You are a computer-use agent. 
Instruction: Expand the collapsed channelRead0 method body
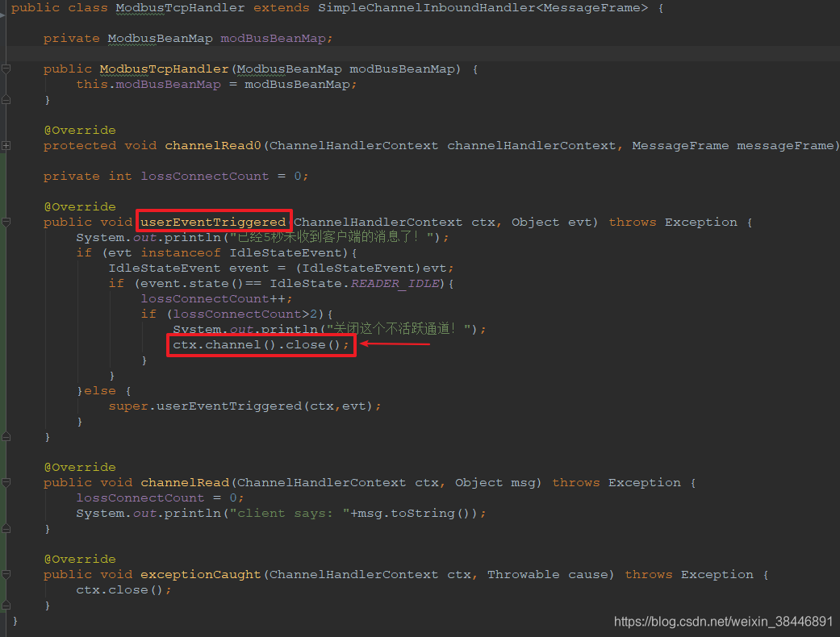click(6, 146)
